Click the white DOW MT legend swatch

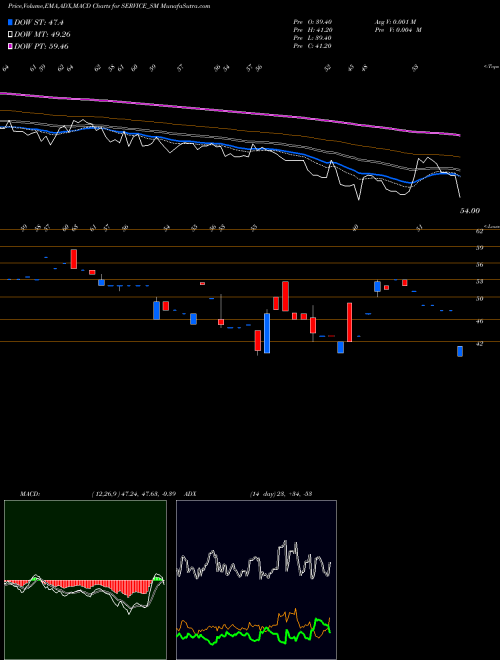pyautogui.click(x=10, y=35)
